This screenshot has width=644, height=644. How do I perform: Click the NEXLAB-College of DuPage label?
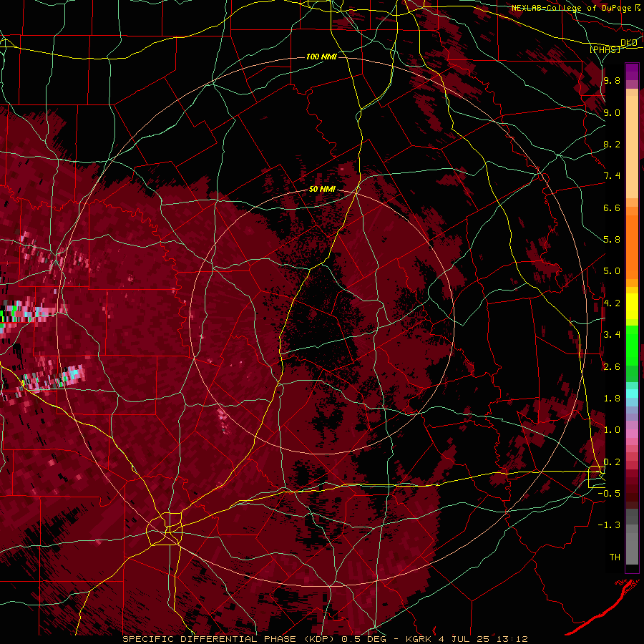pos(572,8)
